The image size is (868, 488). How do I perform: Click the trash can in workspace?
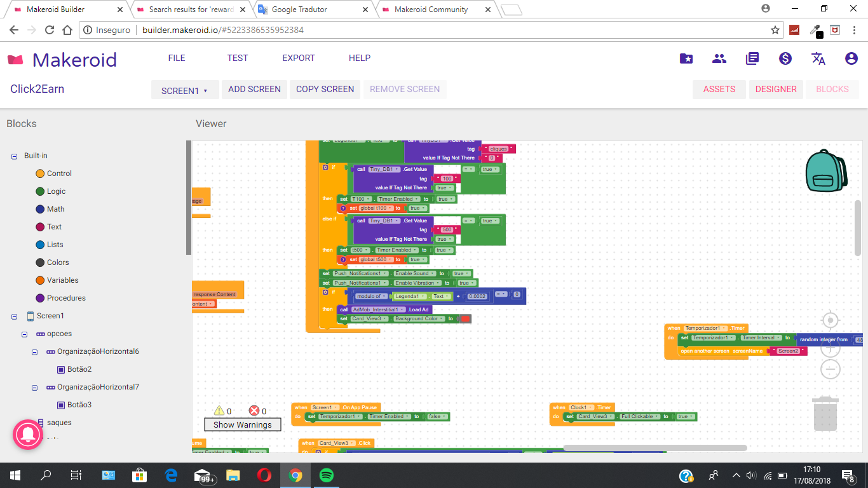tap(825, 413)
